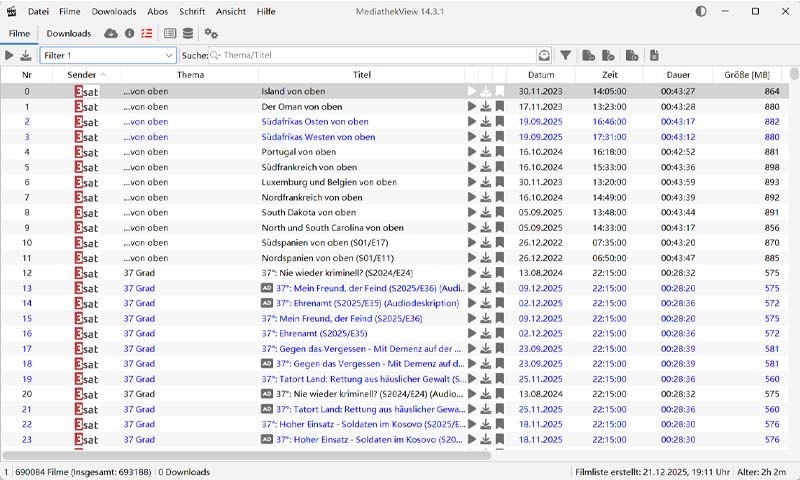Sort by the Thema column header
The height and width of the screenshot is (480, 800).
[x=190, y=74]
